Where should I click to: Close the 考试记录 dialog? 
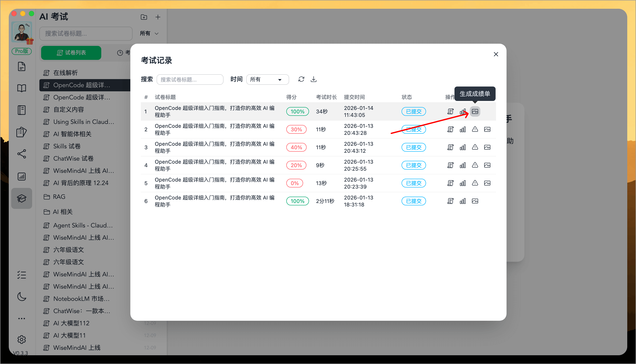click(x=496, y=54)
